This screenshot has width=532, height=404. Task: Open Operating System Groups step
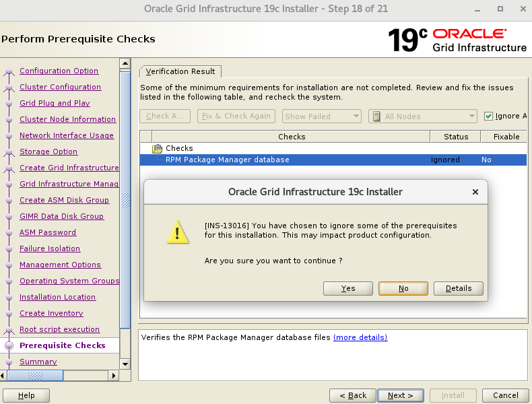point(69,281)
